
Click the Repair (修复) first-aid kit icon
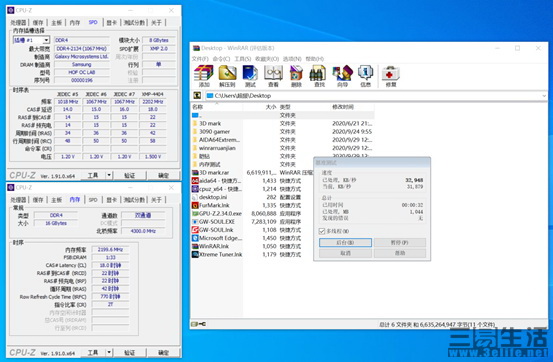coord(391,76)
